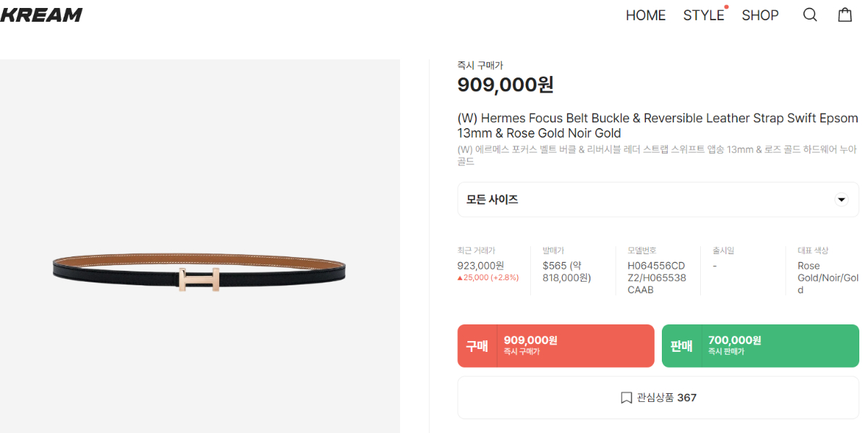Open the search magnifier icon

pos(810,15)
